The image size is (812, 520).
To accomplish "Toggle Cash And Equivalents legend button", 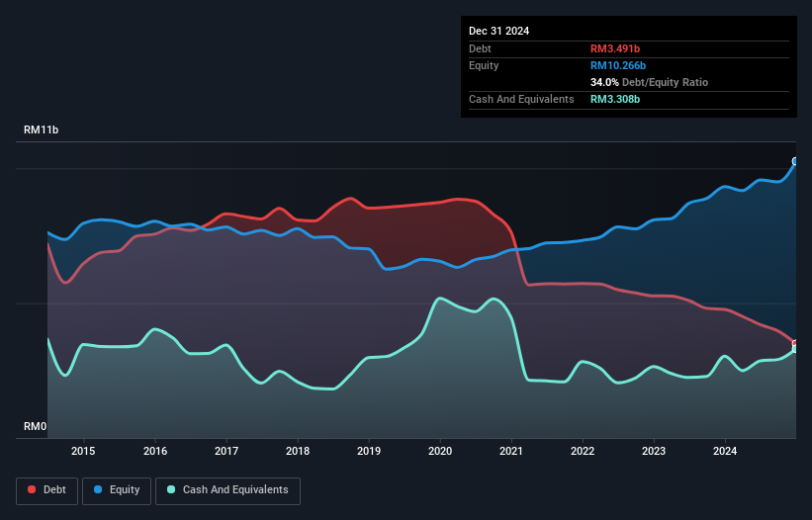I will click(x=227, y=490).
